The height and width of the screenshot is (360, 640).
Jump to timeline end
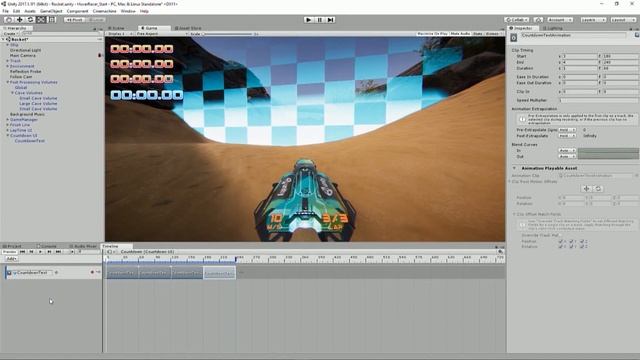[x=58, y=252]
